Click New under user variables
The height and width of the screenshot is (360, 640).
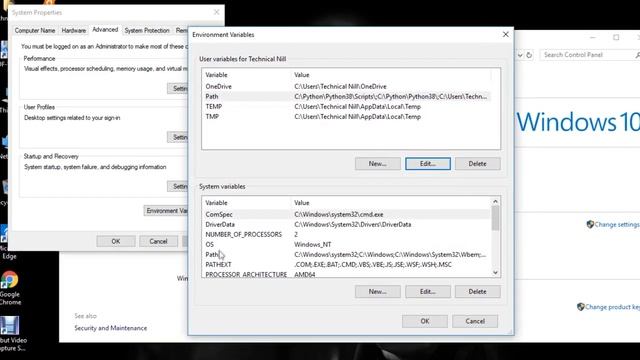pos(378,164)
